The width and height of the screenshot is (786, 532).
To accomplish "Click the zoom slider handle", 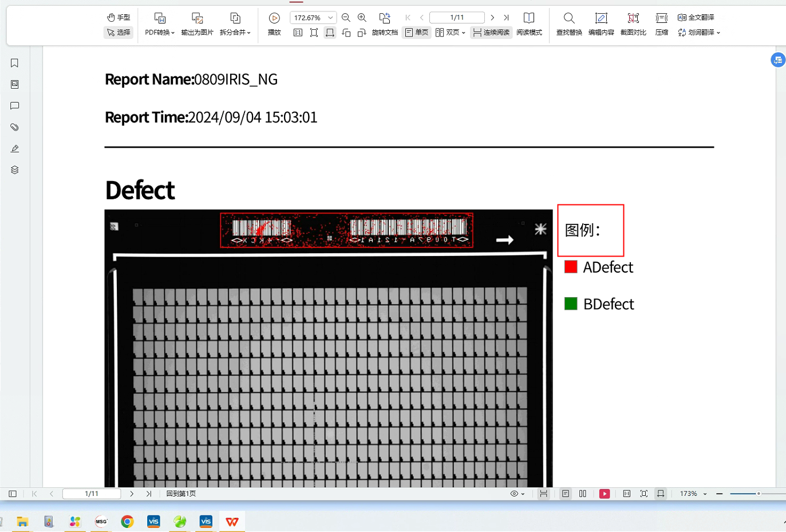I will 759,494.
